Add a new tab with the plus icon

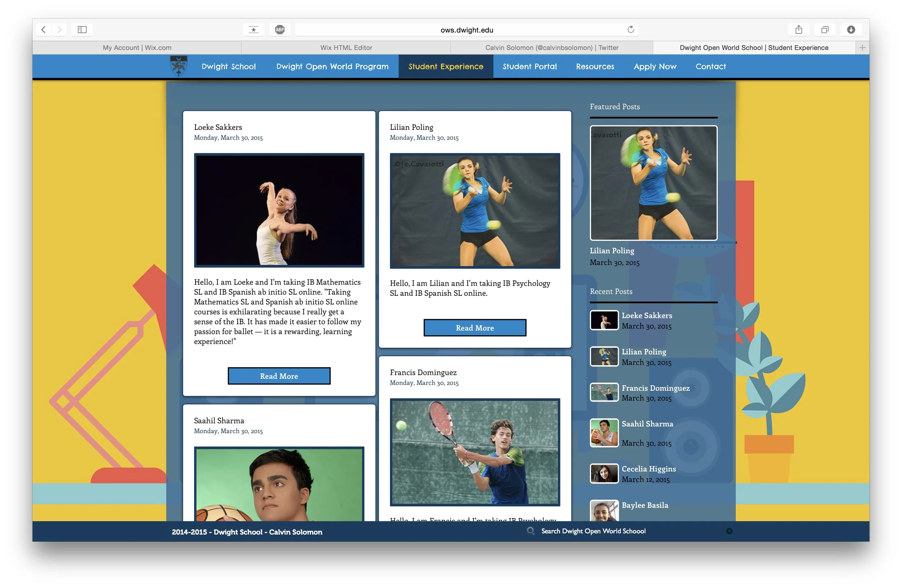click(862, 48)
